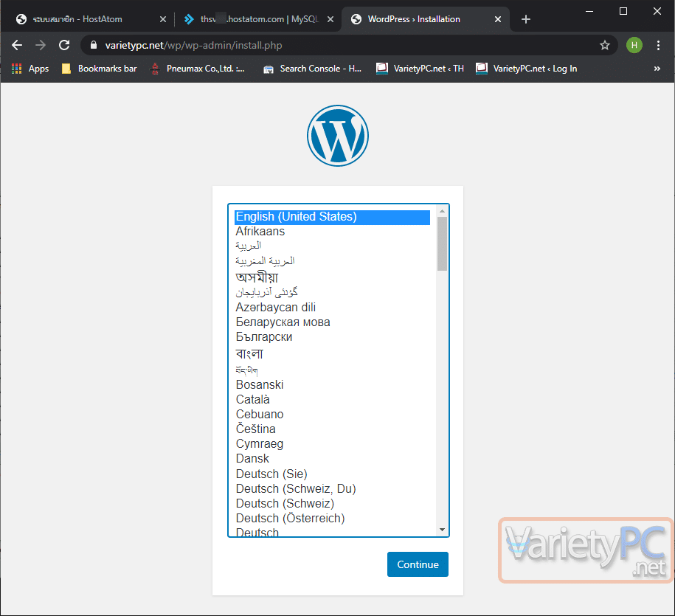Screen dimensions: 675x616
Task: Close the MySQL hostatom.com tab
Action: [330, 19]
